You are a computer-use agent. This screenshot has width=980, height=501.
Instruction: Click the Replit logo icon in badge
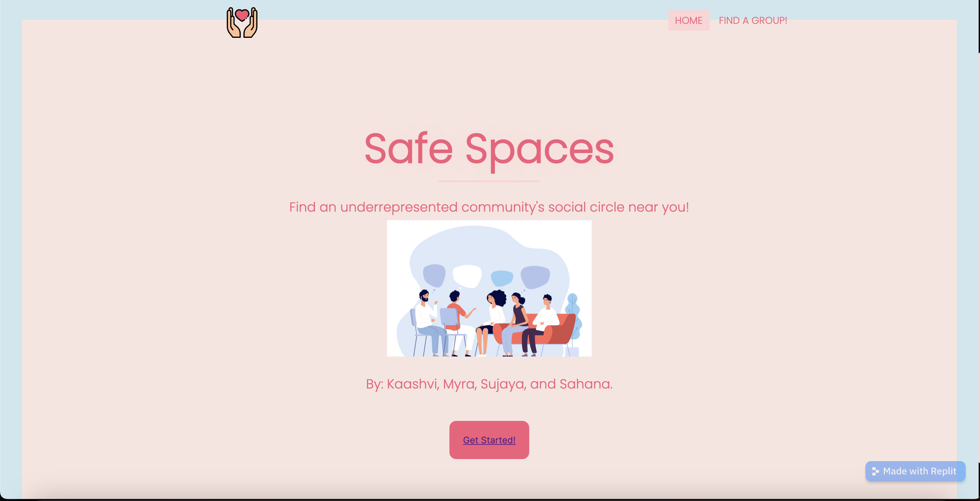(875, 471)
